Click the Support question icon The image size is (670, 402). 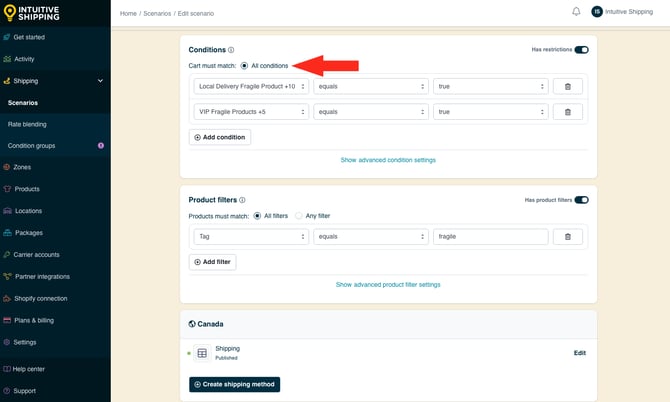(6, 391)
